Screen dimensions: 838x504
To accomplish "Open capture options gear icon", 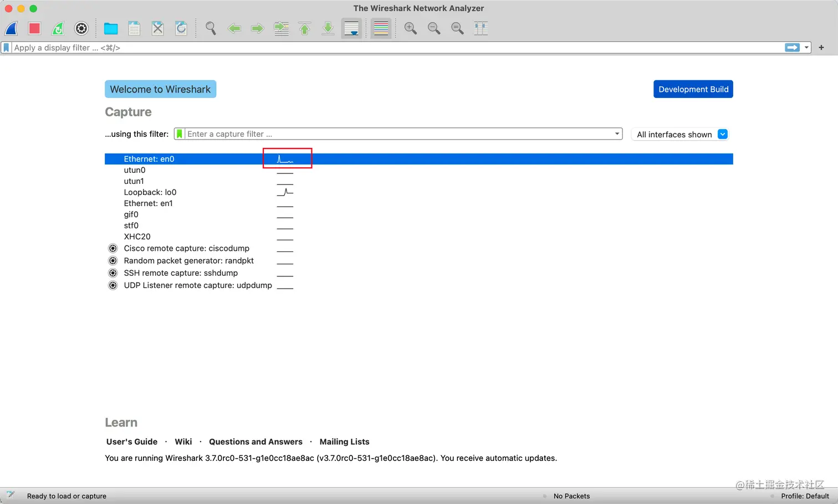I will point(81,28).
